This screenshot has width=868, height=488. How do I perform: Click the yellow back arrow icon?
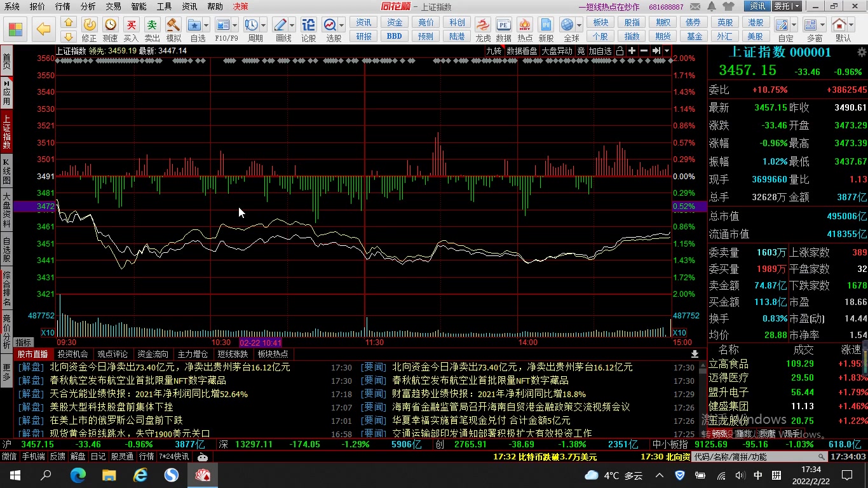coord(43,29)
